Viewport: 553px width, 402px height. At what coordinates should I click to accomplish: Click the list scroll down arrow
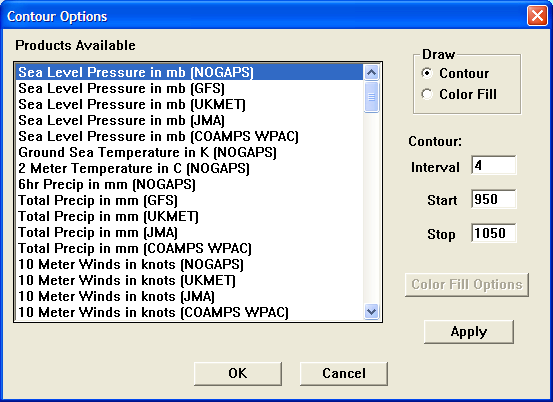[371, 312]
